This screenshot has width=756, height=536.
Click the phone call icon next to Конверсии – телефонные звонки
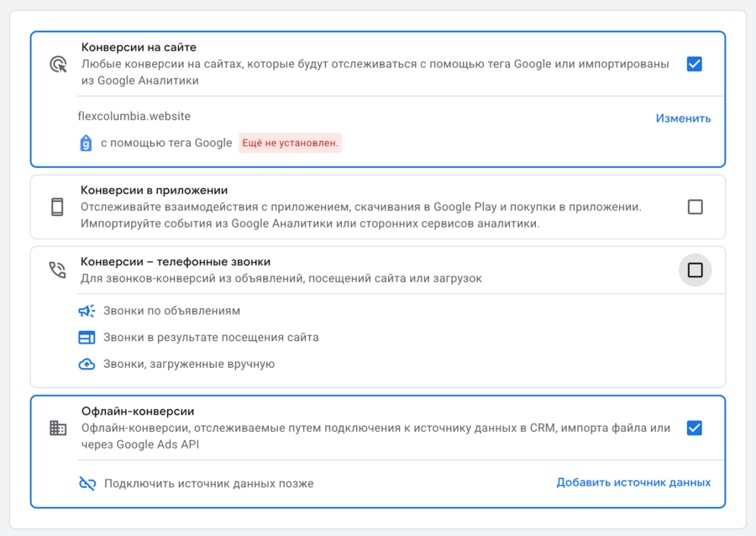click(x=55, y=269)
